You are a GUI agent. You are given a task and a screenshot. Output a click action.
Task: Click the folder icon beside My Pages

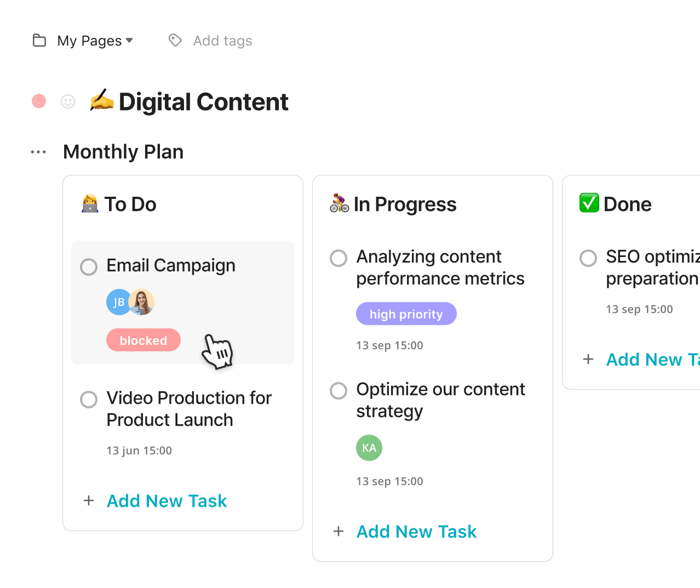(39, 41)
